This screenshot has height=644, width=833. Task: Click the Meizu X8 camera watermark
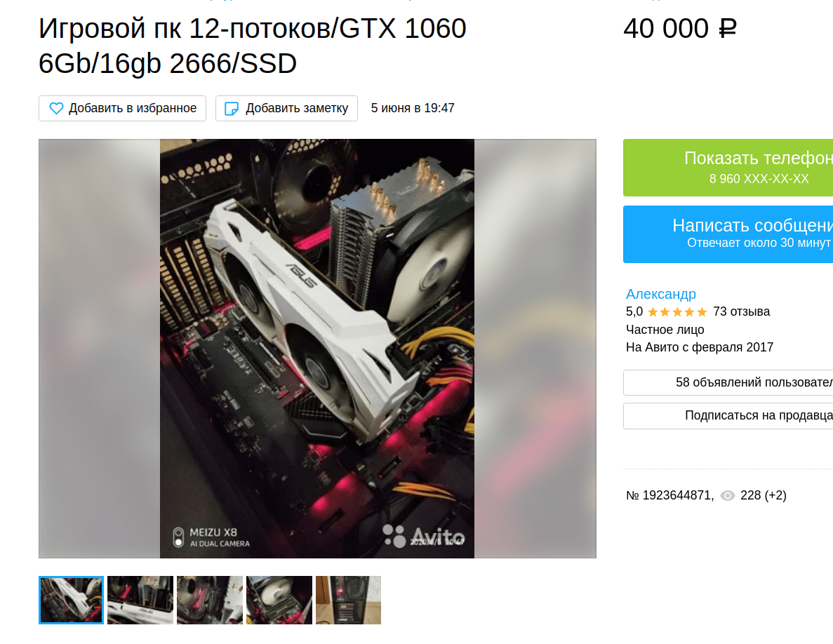(211, 537)
